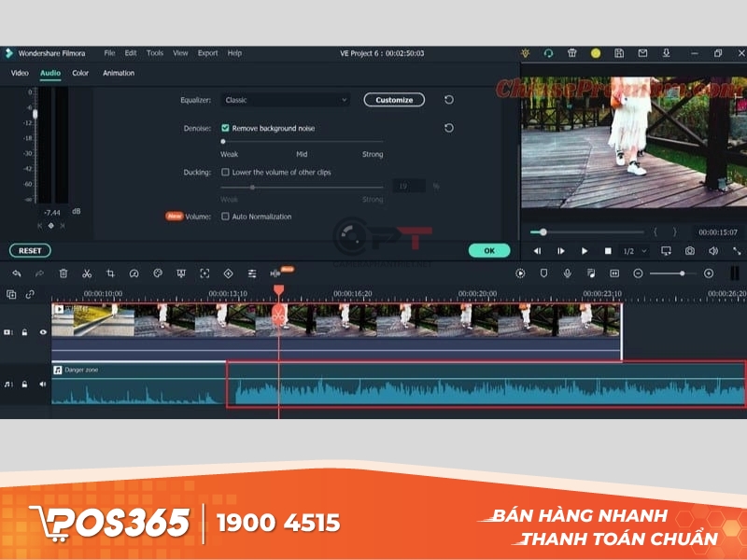Open the 1/2 playback quality dropdown
The image size is (747, 560).
635,251
